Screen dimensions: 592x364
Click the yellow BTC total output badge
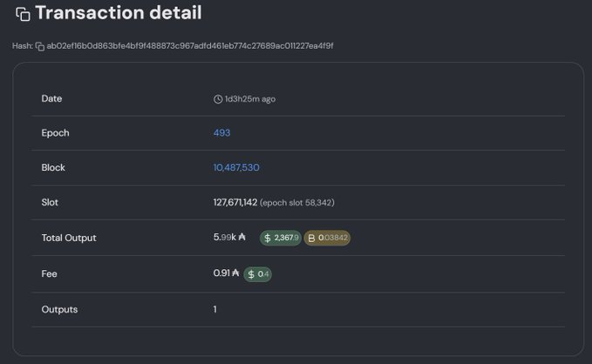[x=327, y=238]
